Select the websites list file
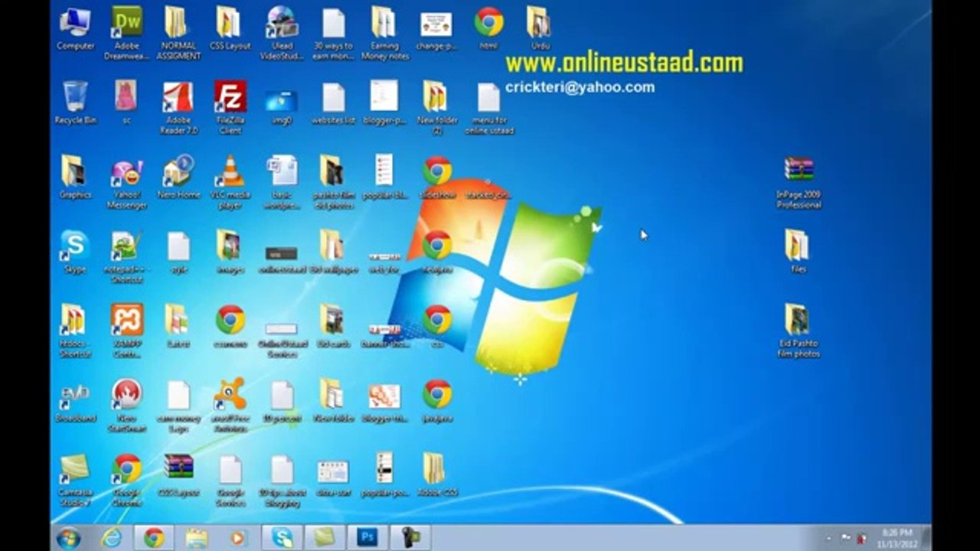The width and height of the screenshot is (980, 551). coord(333,103)
